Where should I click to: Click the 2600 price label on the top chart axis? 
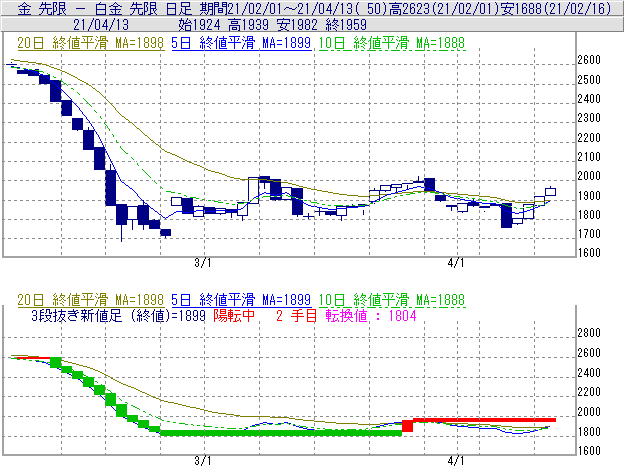(589, 60)
